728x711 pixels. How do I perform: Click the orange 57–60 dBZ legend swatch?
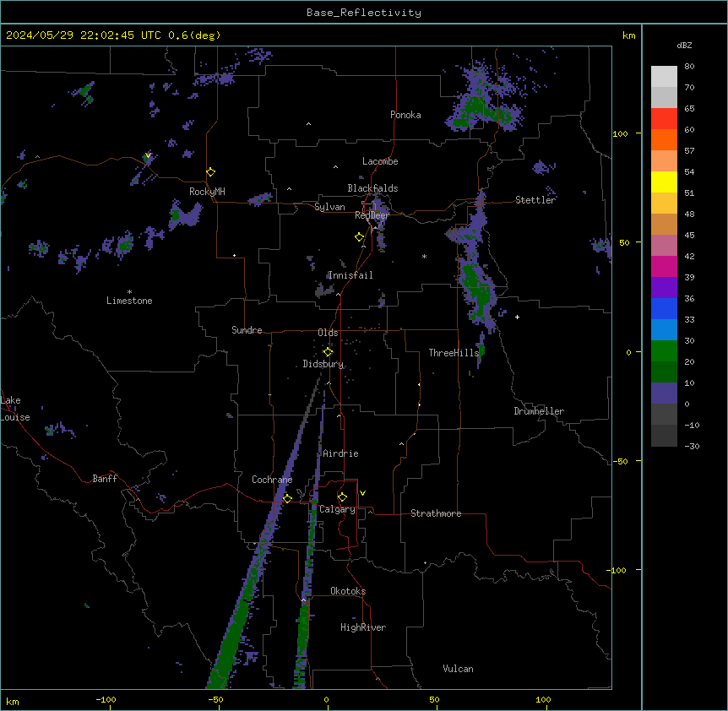(664, 139)
